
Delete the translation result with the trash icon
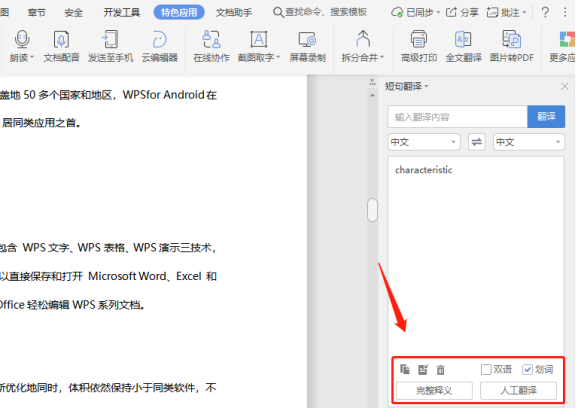(x=440, y=370)
